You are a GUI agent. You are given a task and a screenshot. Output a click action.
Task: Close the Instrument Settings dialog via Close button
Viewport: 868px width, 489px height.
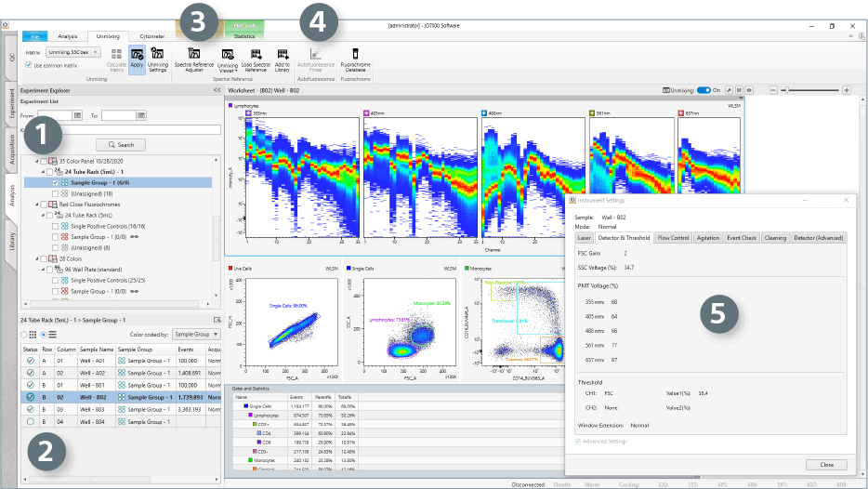click(x=826, y=463)
